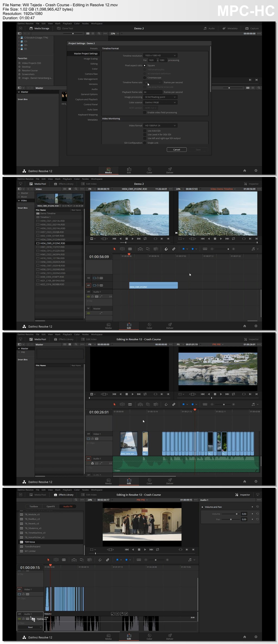Click the Playback frame rate field showing 24

[x=153, y=92]
